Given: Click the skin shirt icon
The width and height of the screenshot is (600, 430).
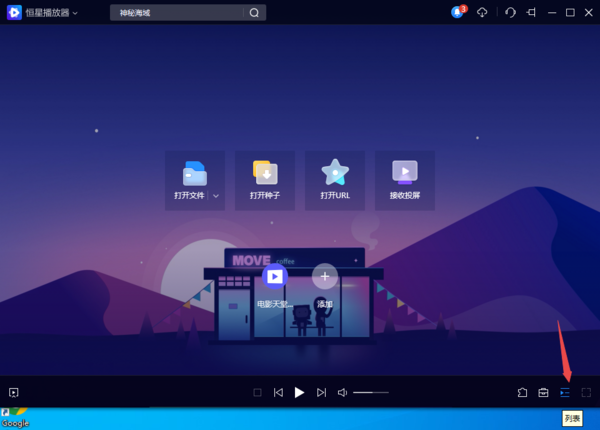Looking at the screenshot, I should click(522, 393).
